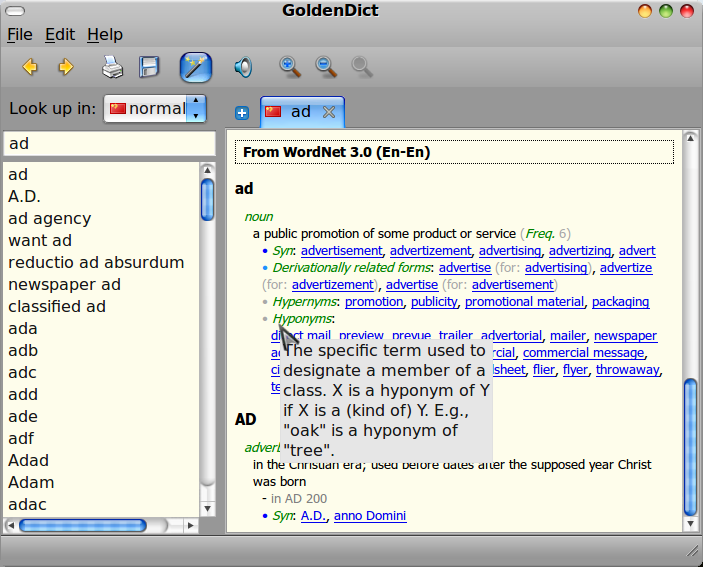
Task: Click the article pane scroll-down arrow
Action: pos(690,524)
